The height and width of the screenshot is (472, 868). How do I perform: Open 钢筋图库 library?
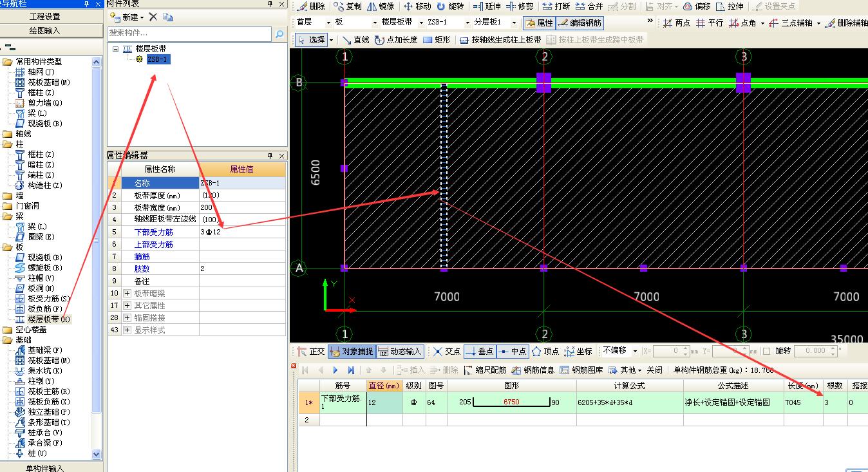pos(581,370)
